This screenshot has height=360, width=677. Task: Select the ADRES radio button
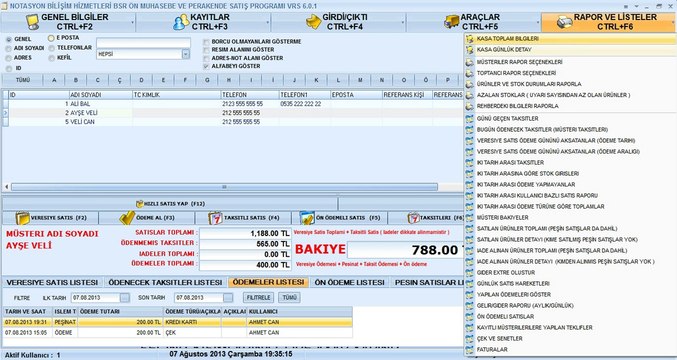[x=9, y=58]
